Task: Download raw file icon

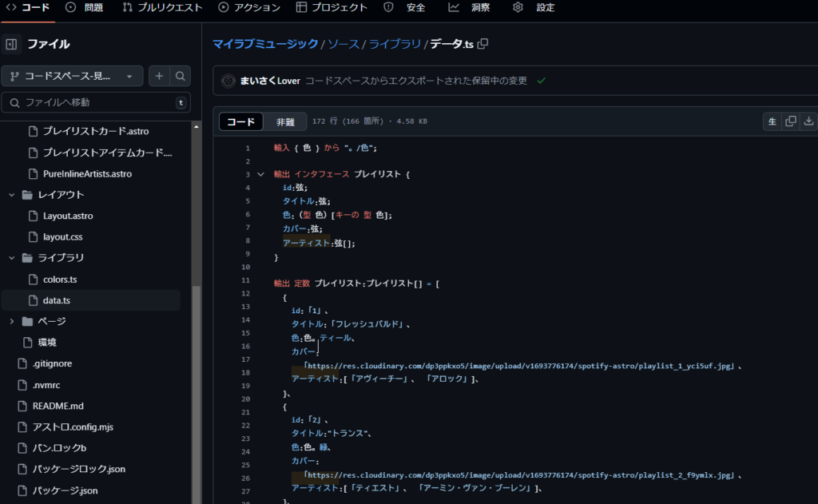Action: (x=808, y=121)
